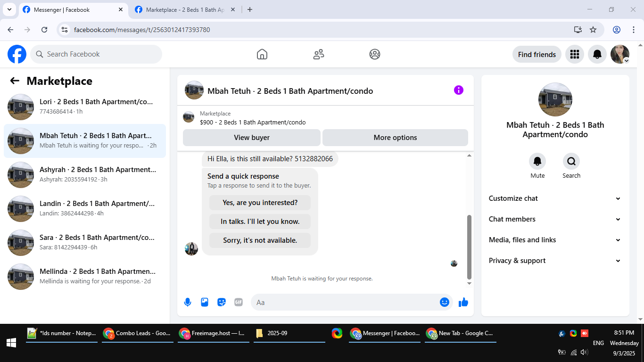Open Chrome profile icon in toolbar
The height and width of the screenshot is (362, 644).
[617, 30]
